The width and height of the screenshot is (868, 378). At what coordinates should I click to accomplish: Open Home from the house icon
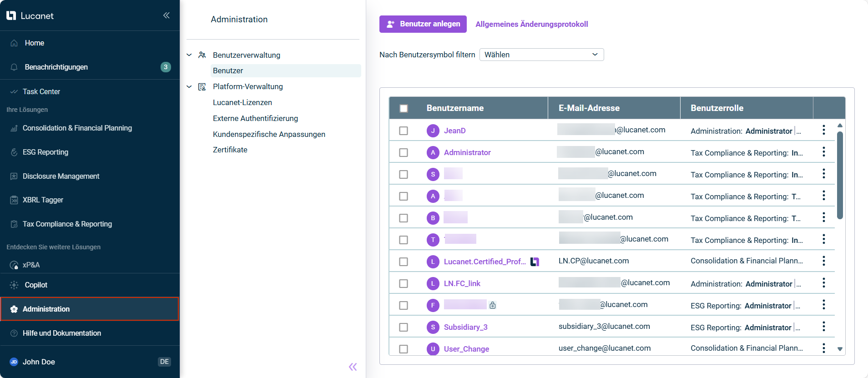14,43
